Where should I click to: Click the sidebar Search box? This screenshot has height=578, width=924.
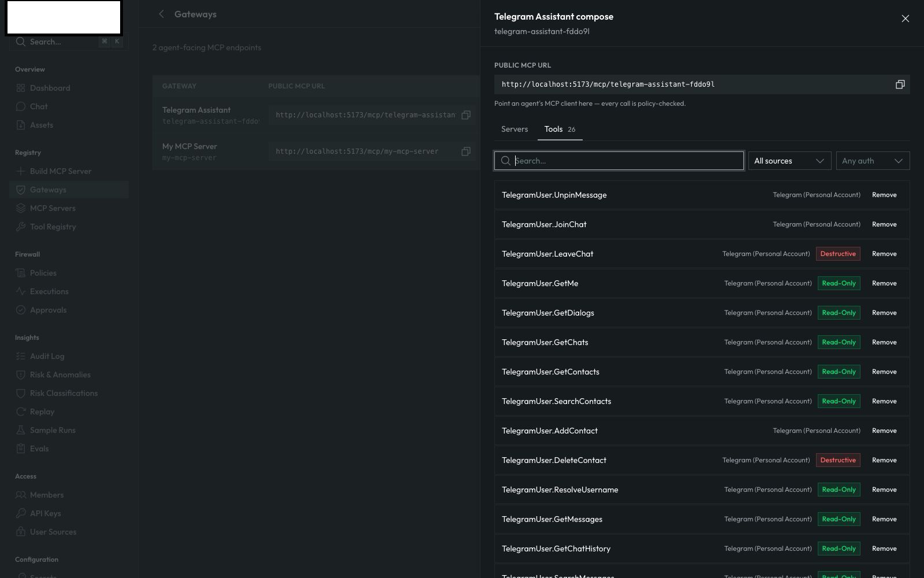(69, 42)
